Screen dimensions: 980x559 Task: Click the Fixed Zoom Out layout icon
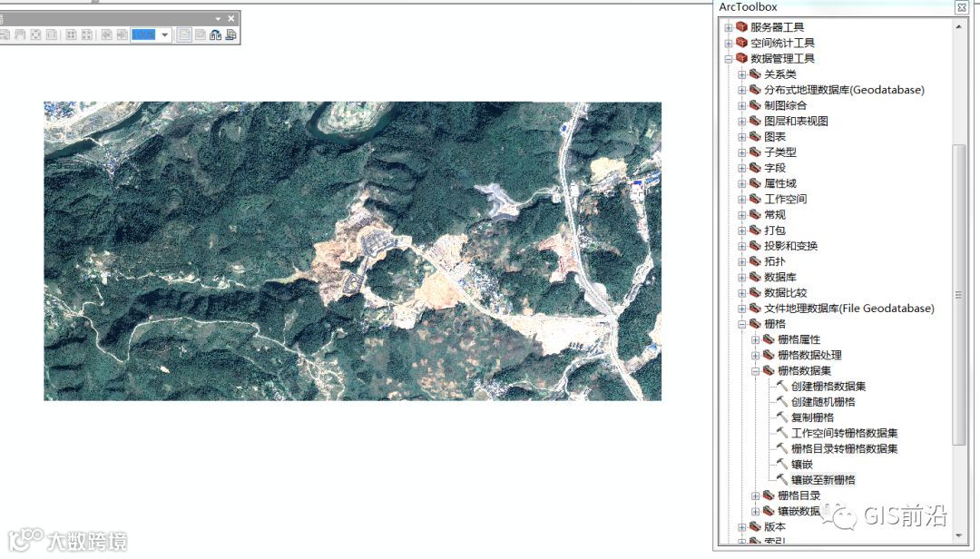pos(87,34)
